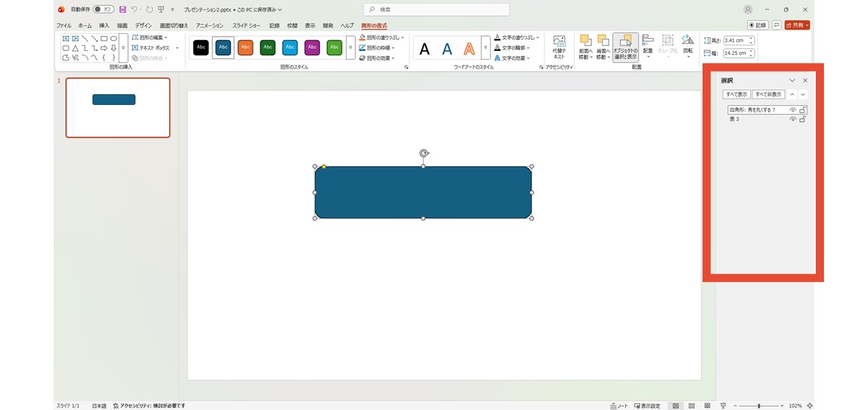Click the fit slide to window icon

pyautogui.click(x=810, y=405)
